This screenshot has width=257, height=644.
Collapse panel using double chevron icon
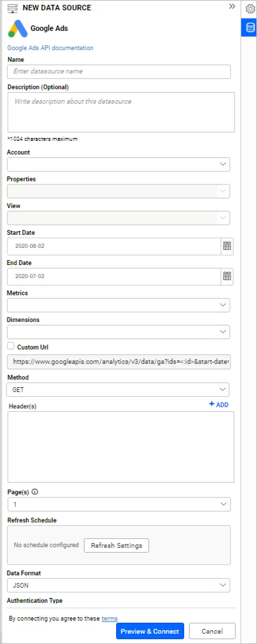point(232,7)
